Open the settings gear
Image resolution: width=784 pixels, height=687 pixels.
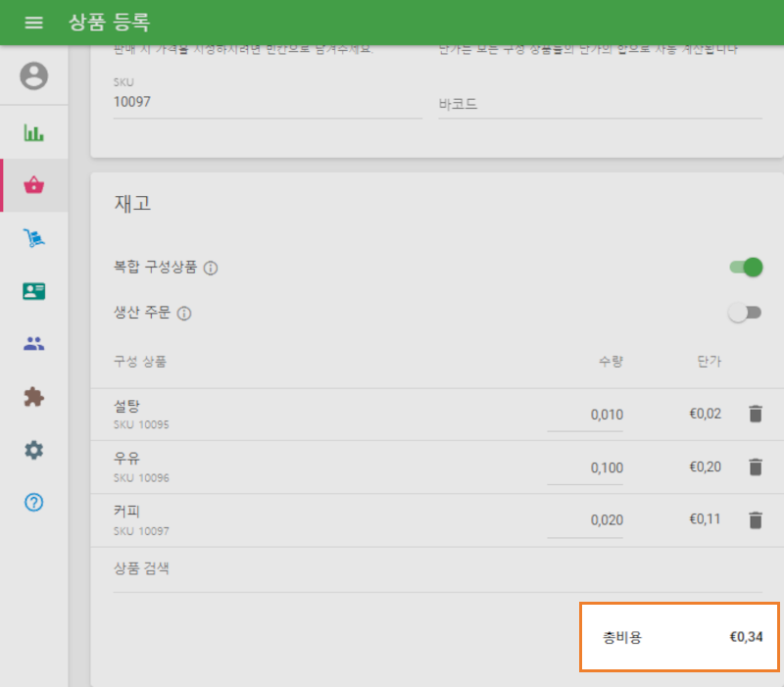tap(32, 450)
